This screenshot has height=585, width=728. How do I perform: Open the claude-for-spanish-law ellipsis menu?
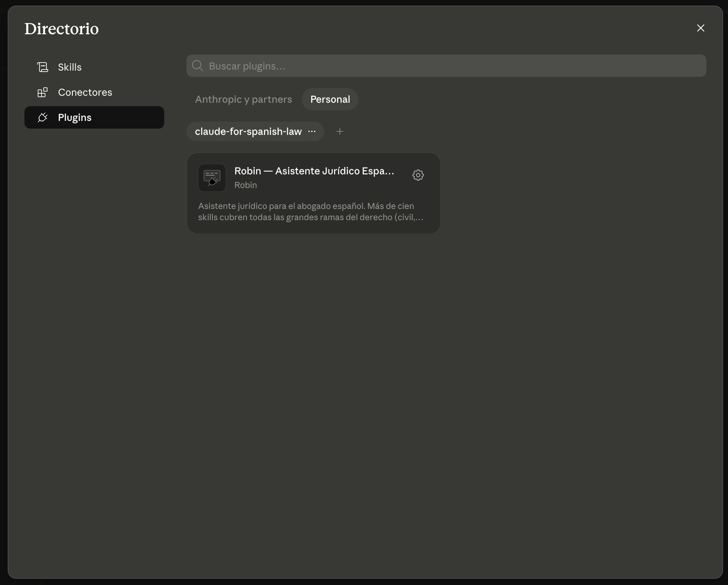point(312,131)
